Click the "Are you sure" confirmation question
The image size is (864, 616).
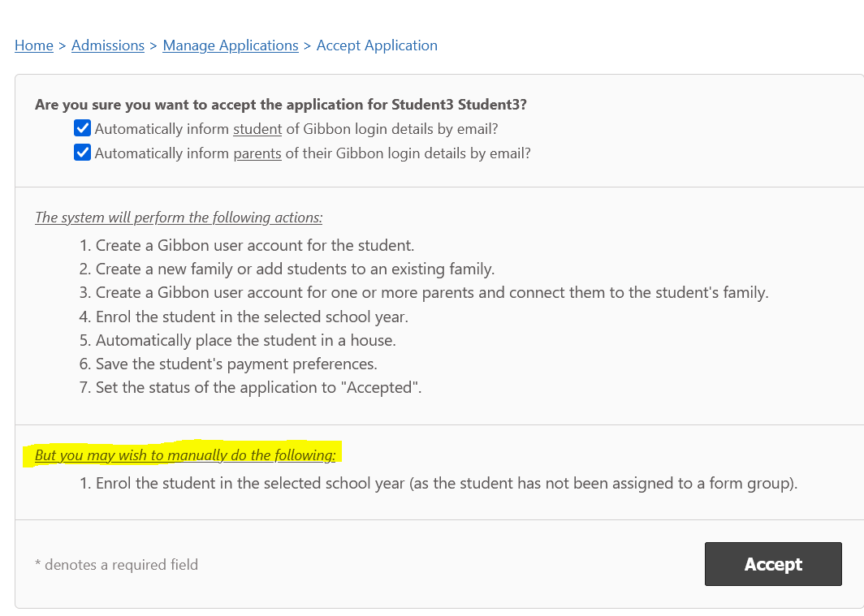click(281, 105)
